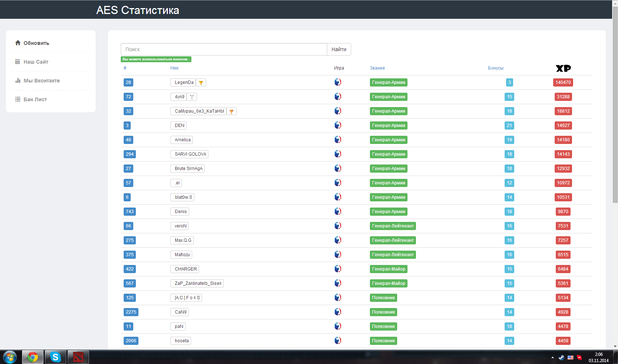Click into the Поиск search field
This screenshot has width=618, height=364.
click(x=224, y=49)
